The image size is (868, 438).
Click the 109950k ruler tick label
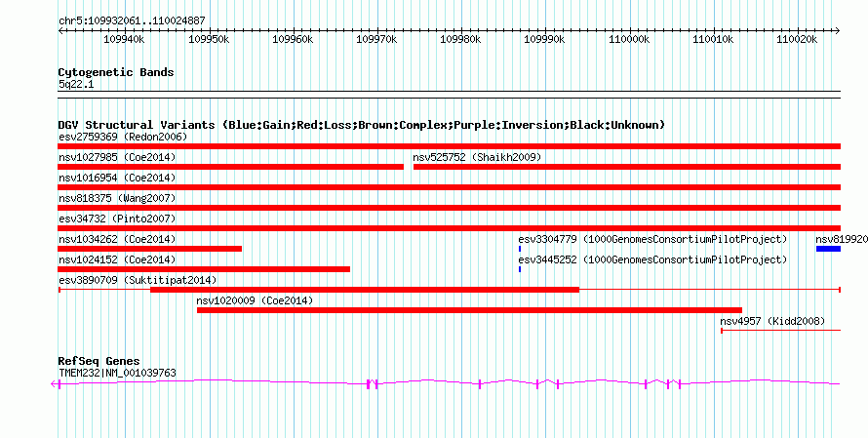coord(209,40)
